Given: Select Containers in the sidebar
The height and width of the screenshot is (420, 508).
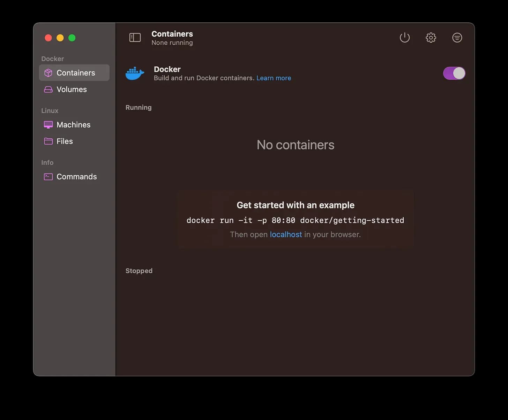Looking at the screenshot, I should click(74, 73).
